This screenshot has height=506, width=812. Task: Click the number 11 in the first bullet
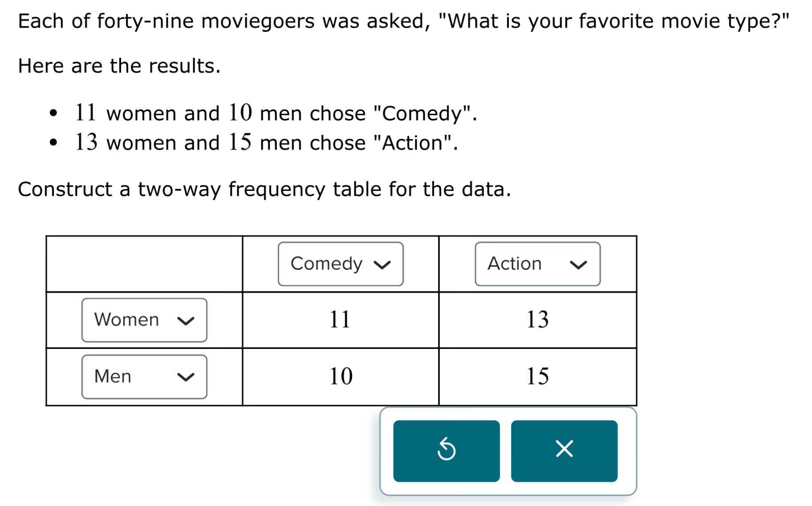(x=85, y=113)
